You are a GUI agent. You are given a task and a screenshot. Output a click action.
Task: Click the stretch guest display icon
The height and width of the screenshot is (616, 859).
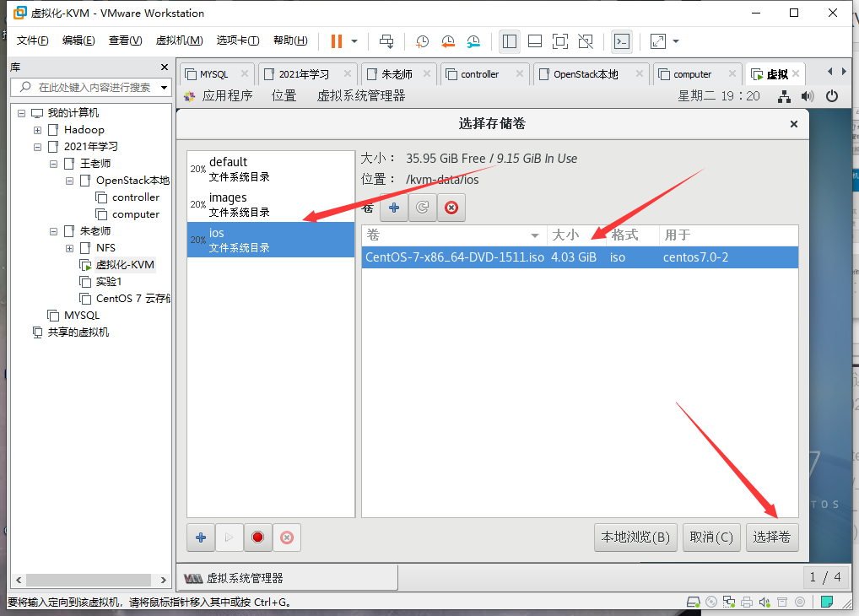tap(658, 41)
